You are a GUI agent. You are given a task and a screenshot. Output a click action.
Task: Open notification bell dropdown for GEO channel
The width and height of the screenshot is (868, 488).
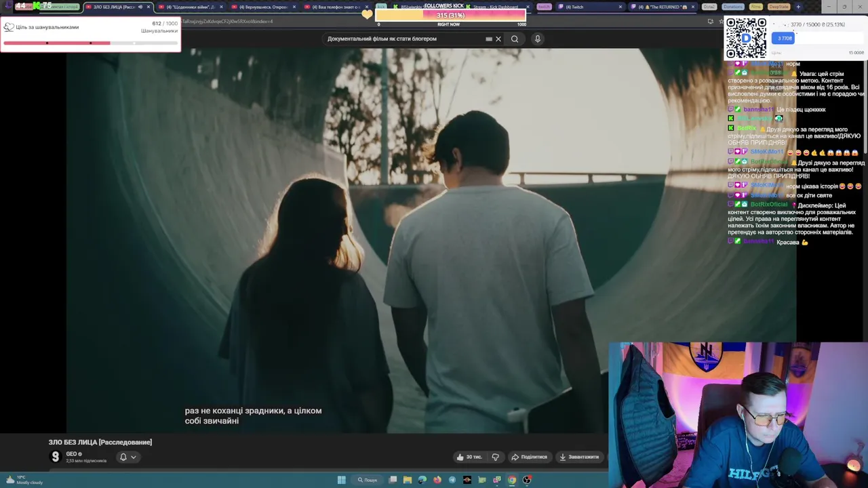point(127,457)
